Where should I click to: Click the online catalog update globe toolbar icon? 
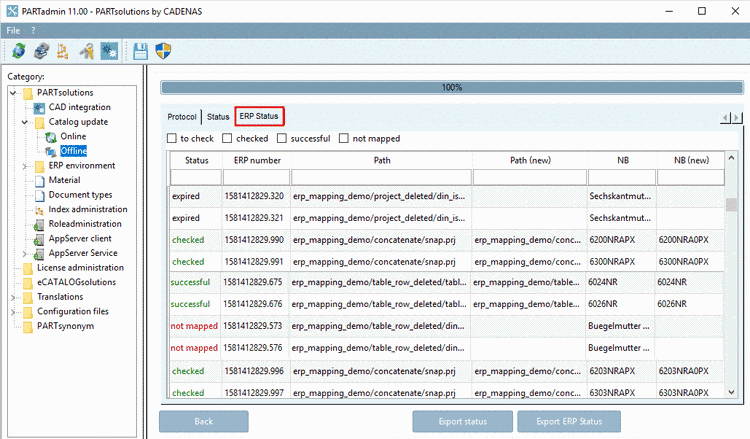tap(19, 51)
